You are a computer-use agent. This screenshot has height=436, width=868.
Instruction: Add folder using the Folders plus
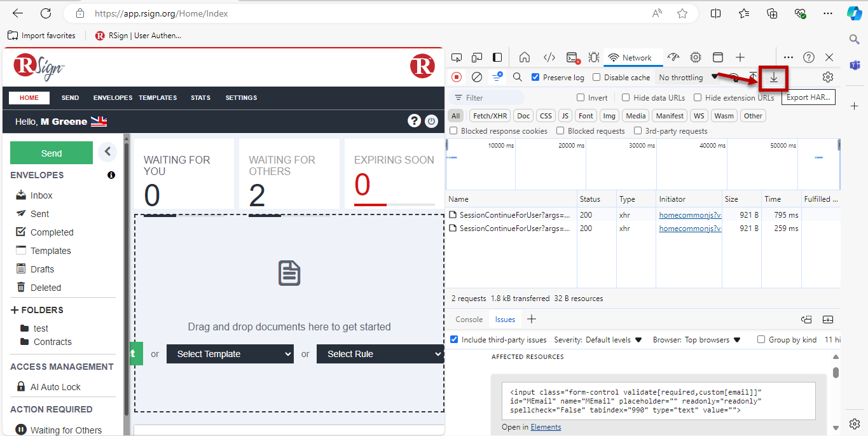click(x=15, y=310)
